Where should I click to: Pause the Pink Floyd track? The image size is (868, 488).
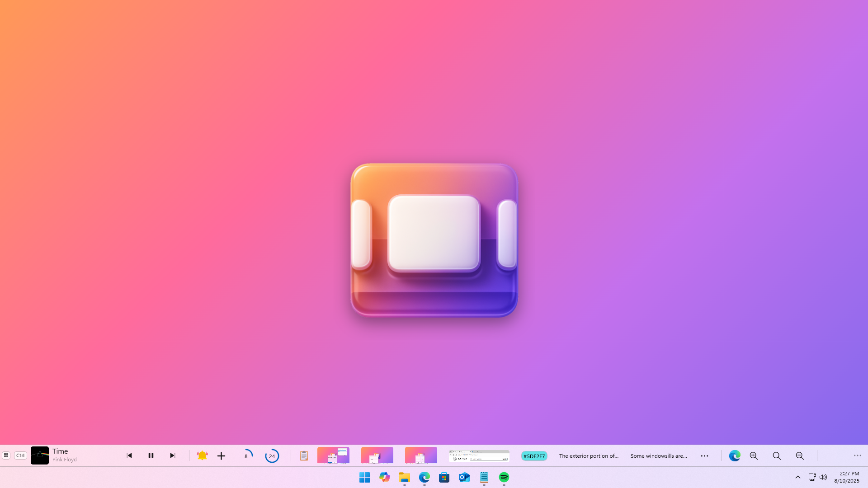pyautogui.click(x=151, y=455)
